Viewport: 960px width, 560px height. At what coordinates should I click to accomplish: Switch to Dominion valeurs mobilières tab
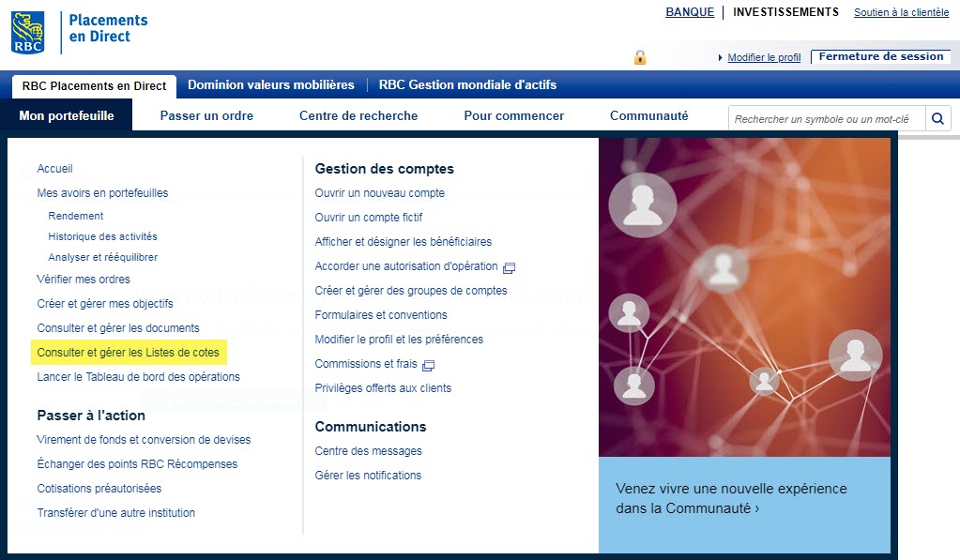pos(271,85)
